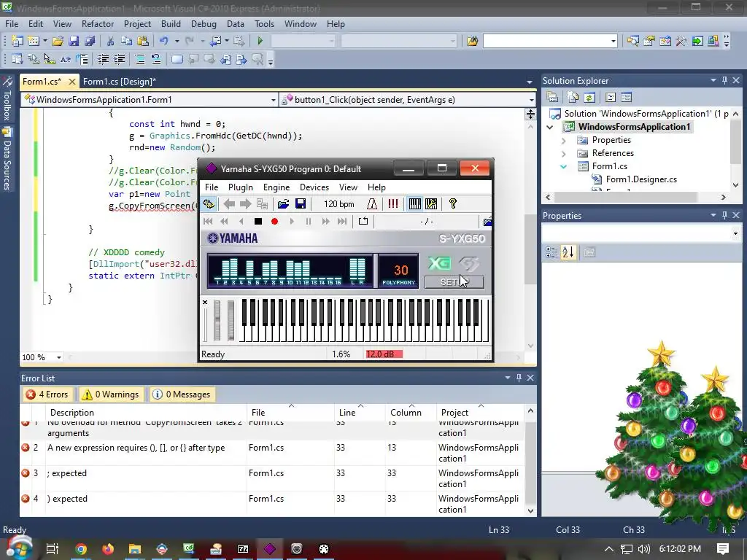Click the pitch bend wheel left of keyboard
This screenshot has width=747, height=560.
(217, 321)
